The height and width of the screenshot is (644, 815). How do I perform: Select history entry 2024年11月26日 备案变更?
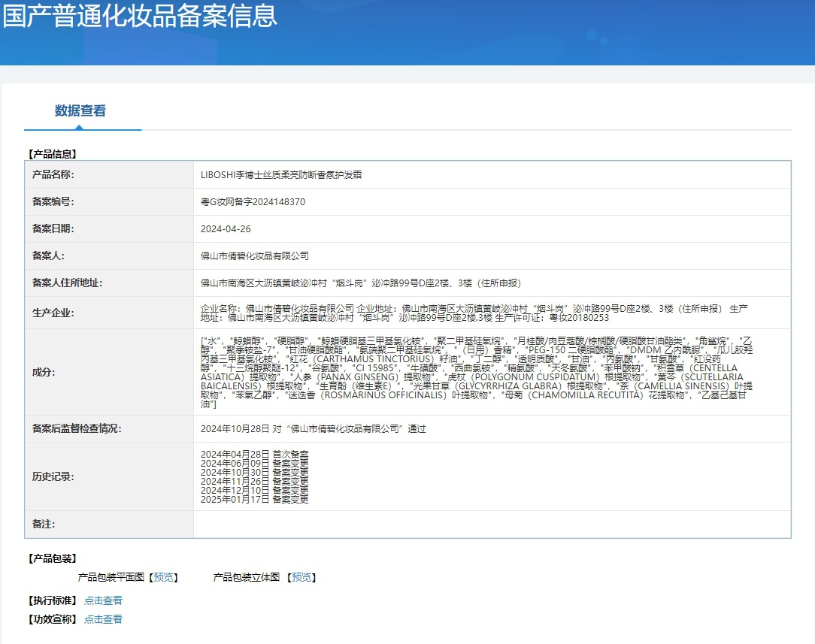tap(255, 481)
